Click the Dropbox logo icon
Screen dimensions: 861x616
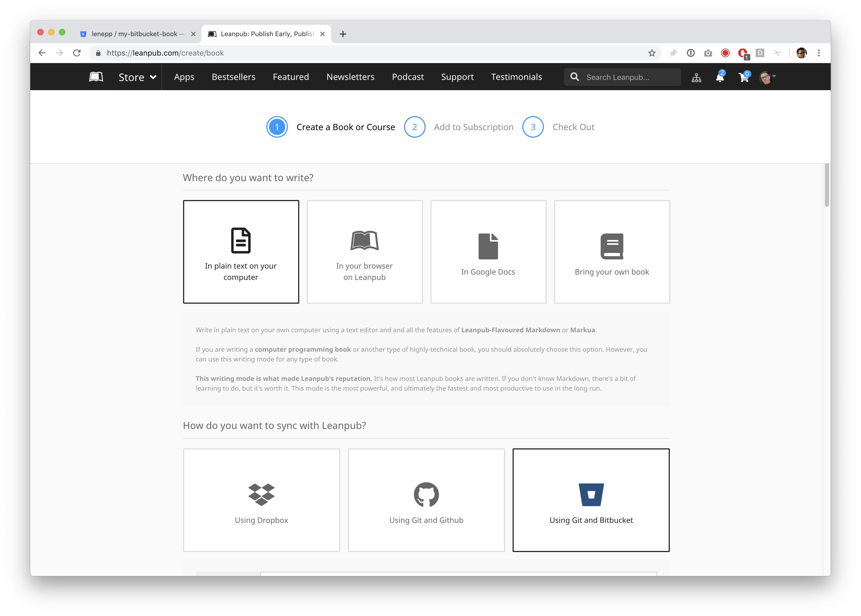[261, 494]
